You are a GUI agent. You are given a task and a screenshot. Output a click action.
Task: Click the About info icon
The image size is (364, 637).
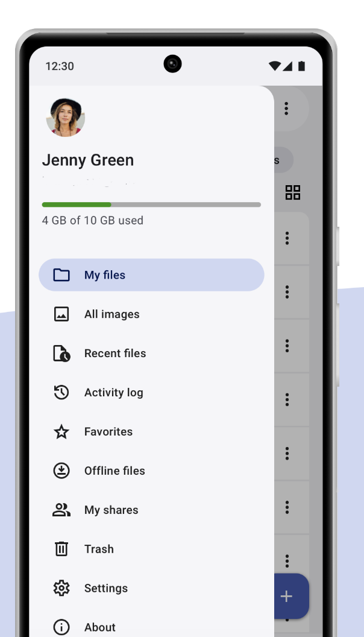point(61,627)
